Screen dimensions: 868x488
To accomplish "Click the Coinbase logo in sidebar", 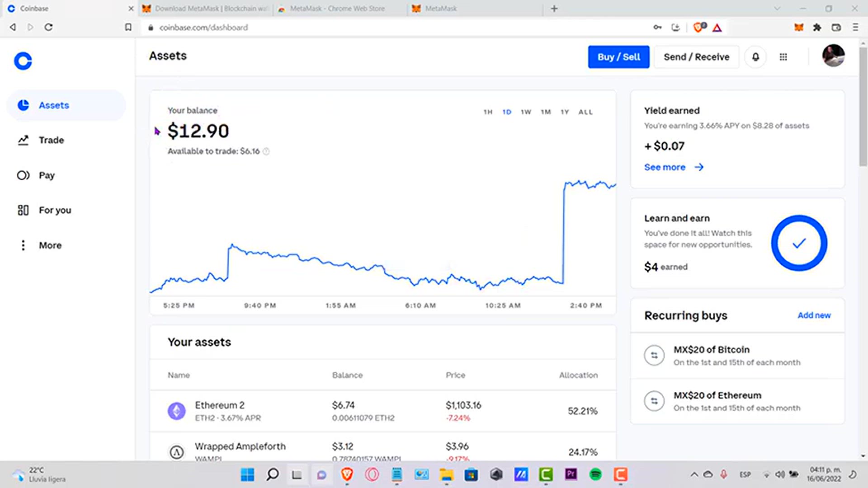I will pyautogui.click(x=23, y=61).
